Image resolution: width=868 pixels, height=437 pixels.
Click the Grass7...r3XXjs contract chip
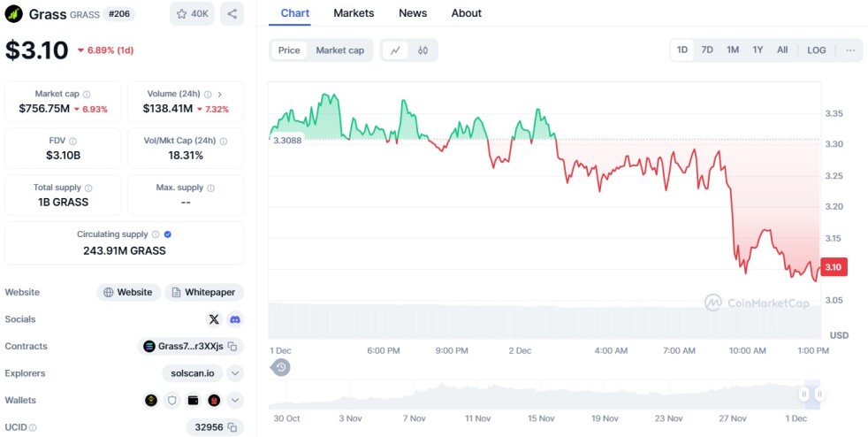click(190, 347)
